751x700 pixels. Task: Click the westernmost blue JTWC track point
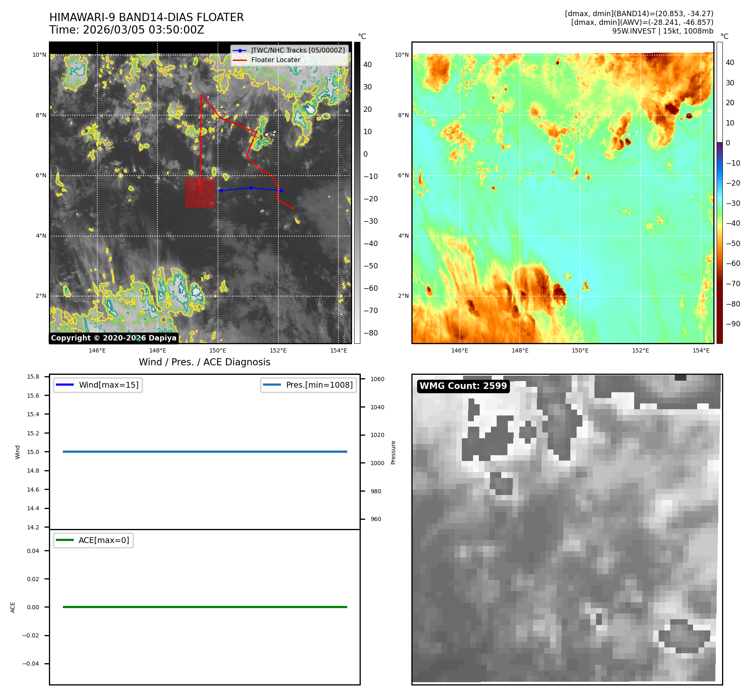pos(221,191)
